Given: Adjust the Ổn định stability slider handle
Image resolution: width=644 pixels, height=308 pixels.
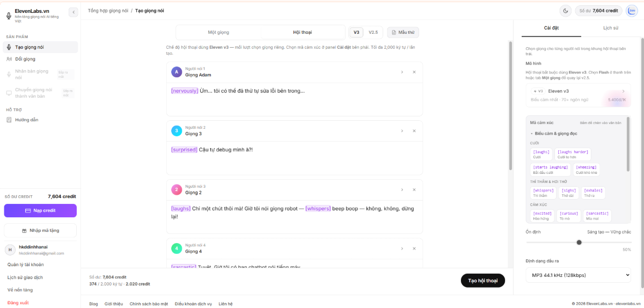Looking at the screenshot, I should (579, 242).
